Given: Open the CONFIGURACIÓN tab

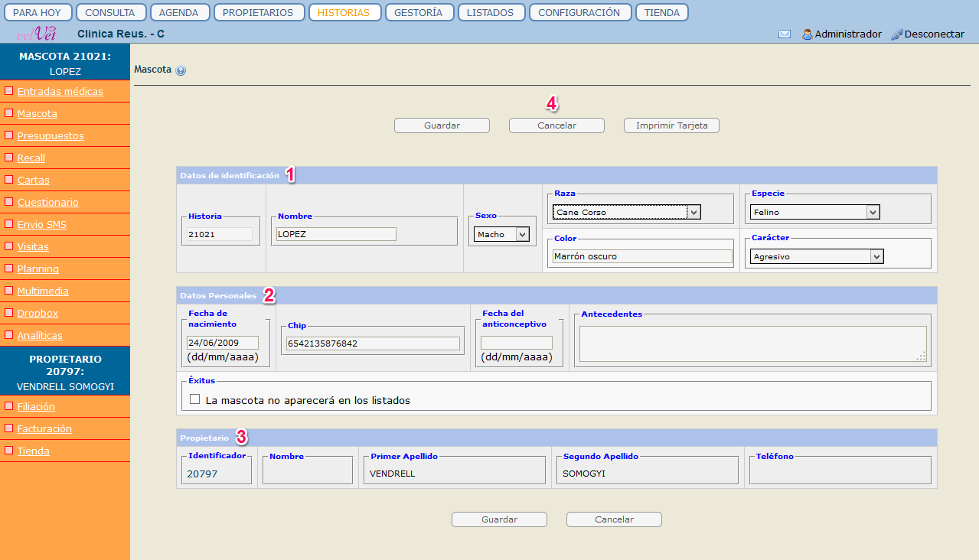Looking at the screenshot, I should [579, 12].
